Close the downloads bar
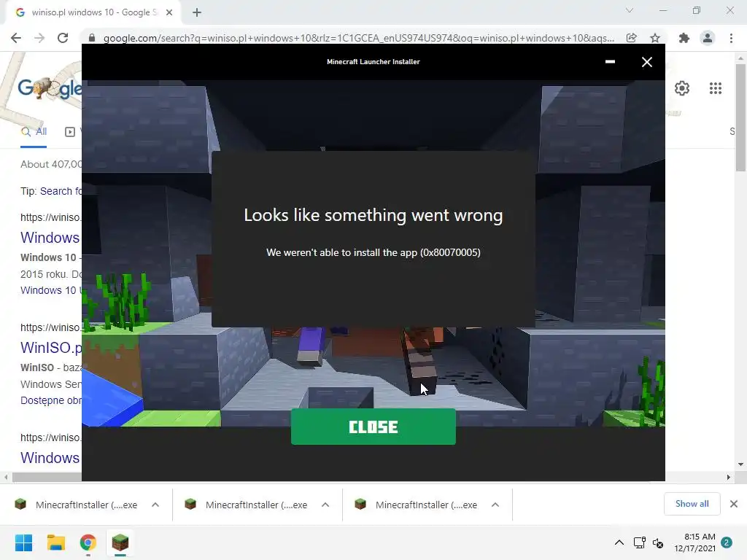 (734, 504)
